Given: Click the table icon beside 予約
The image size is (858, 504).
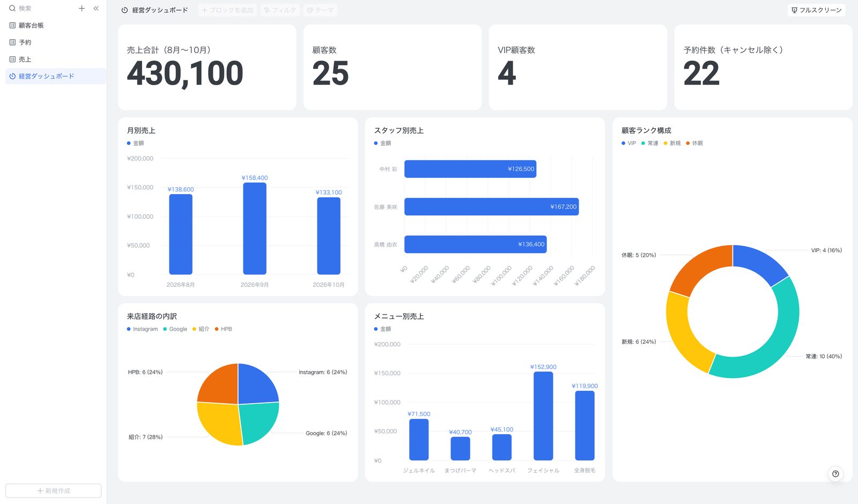Looking at the screenshot, I should tap(12, 42).
